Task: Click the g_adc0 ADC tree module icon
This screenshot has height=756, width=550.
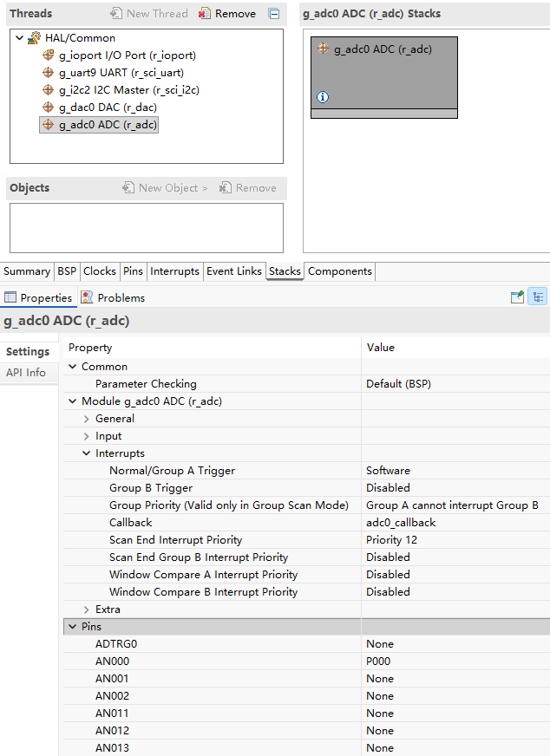Action: point(49,124)
